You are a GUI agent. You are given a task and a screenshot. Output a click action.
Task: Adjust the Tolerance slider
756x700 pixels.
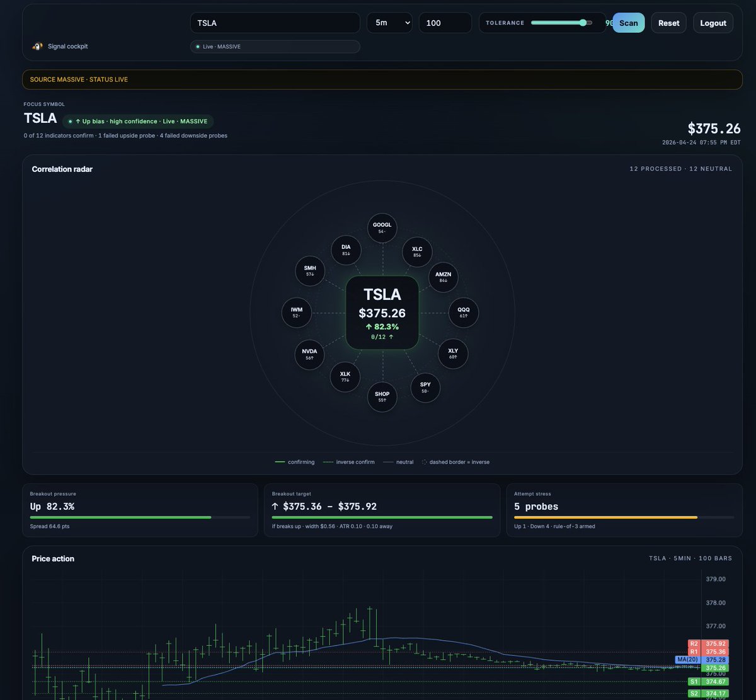tap(561, 23)
